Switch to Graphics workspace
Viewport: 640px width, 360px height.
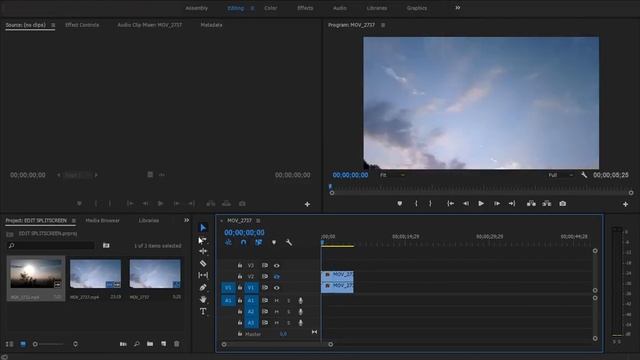[x=417, y=8]
